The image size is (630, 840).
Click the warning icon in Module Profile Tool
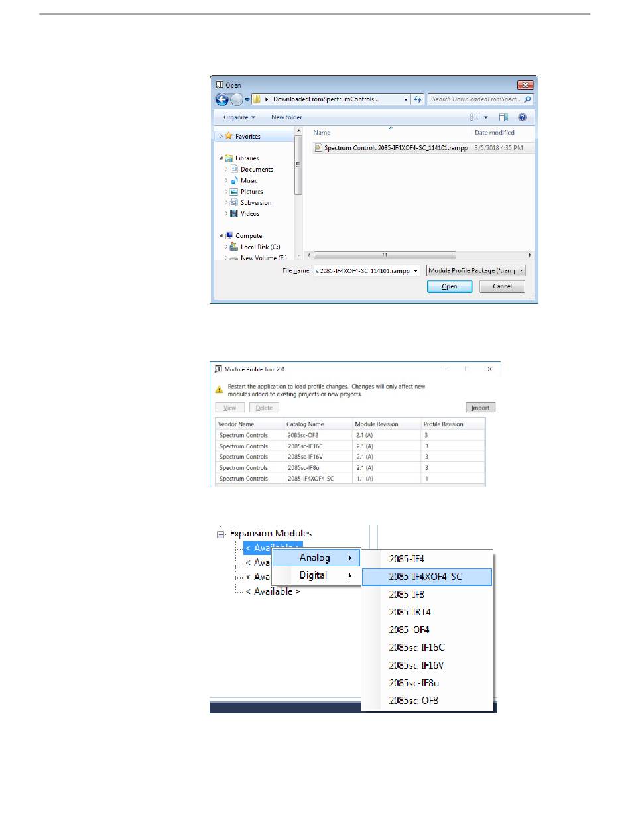pos(220,390)
